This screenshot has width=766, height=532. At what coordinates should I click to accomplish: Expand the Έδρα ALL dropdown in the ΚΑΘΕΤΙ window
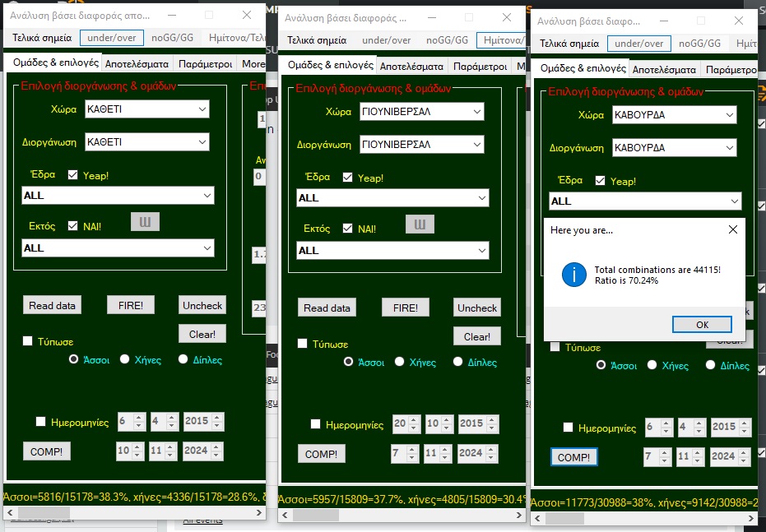(x=118, y=196)
